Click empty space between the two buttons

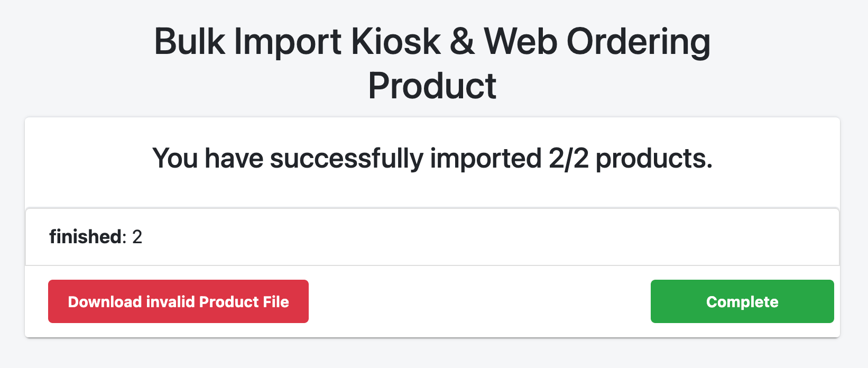[x=478, y=301]
